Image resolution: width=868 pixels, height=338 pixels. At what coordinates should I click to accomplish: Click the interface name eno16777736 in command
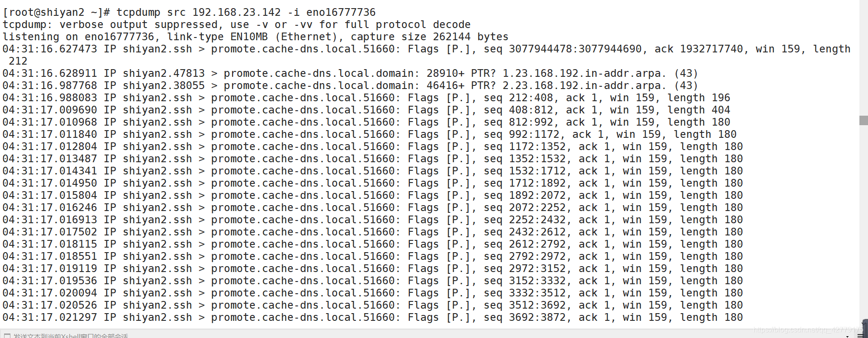341,12
